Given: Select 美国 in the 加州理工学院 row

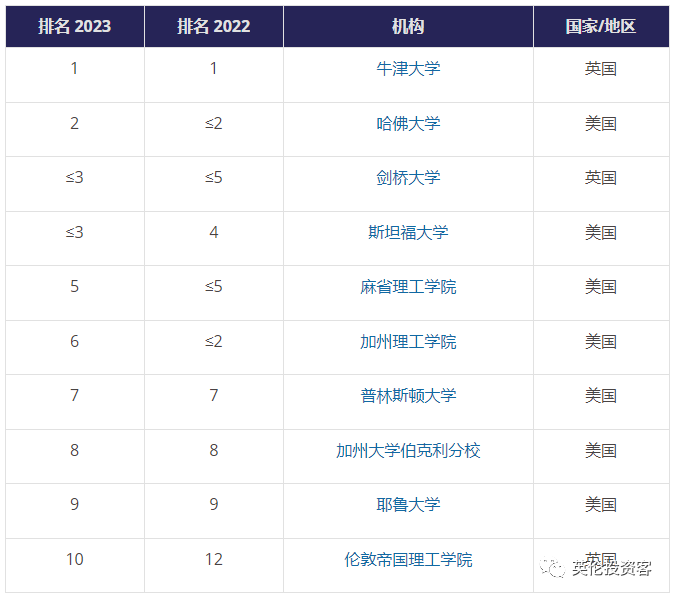Looking at the screenshot, I should pyautogui.click(x=601, y=342).
